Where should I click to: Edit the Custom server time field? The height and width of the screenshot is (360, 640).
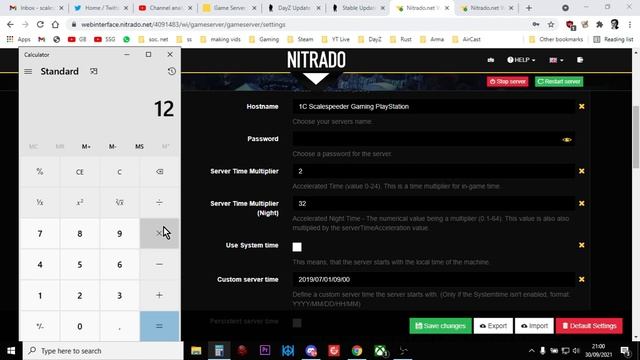click(x=433, y=279)
